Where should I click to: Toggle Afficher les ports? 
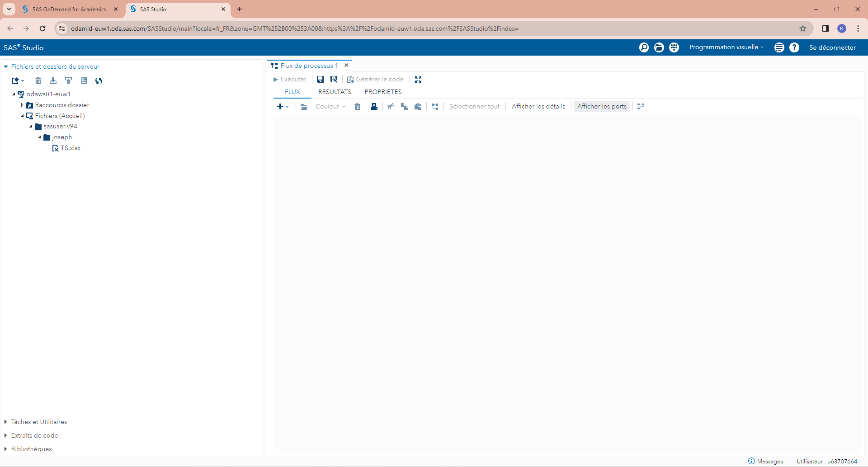tap(602, 106)
